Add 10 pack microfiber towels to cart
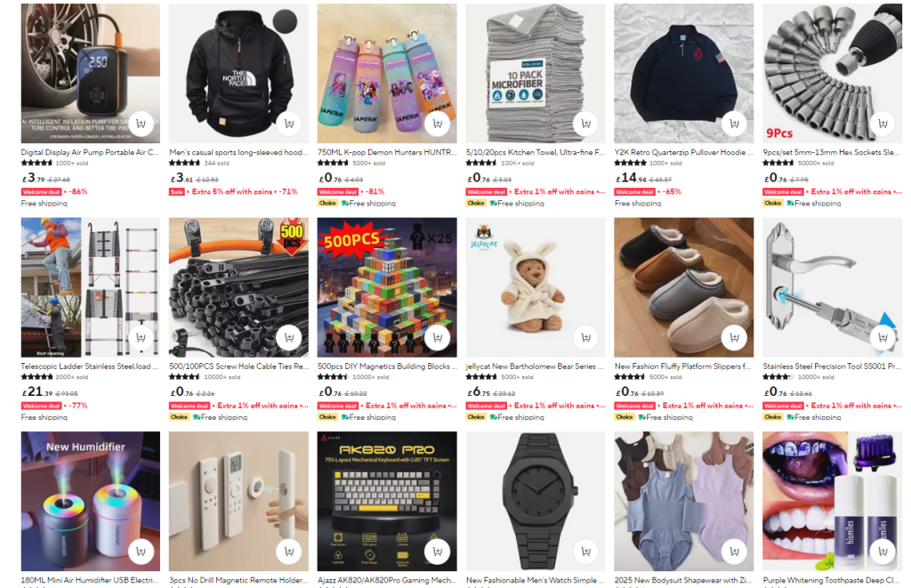Viewport: 911px width, 588px height. coord(585,124)
